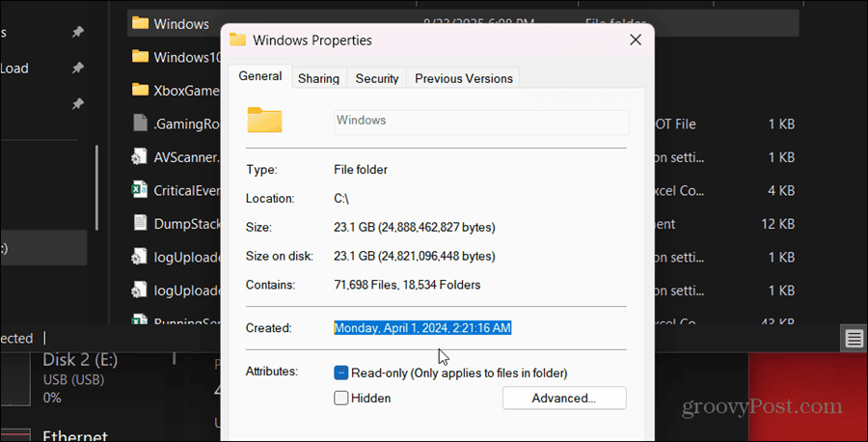The width and height of the screenshot is (868, 442).
Task: Select the second logUploader settings file icon
Action: [140, 290]
